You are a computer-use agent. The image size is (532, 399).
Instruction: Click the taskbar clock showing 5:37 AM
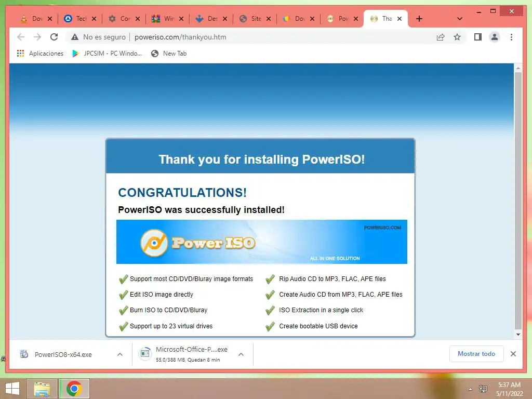pyautogui.click(x=509, y=389)
